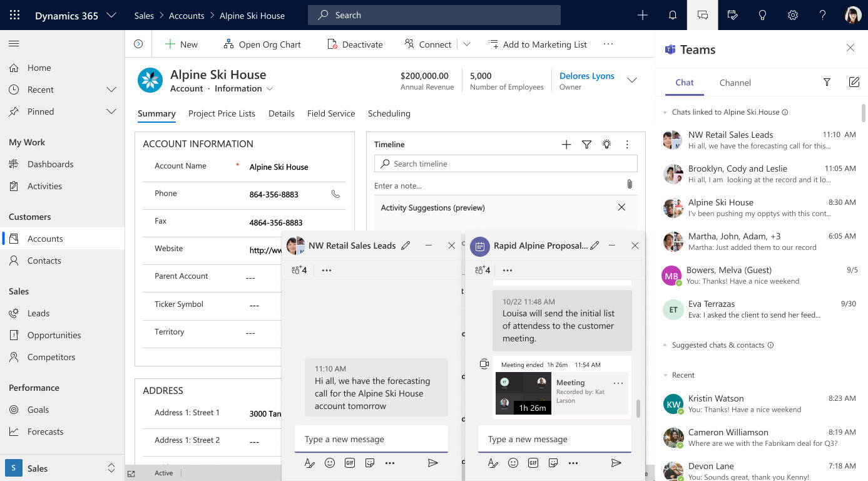The image size is (868, 481).
Task: Click the phone call icon next to 864-356-8883
Action: tap(335, 194)
